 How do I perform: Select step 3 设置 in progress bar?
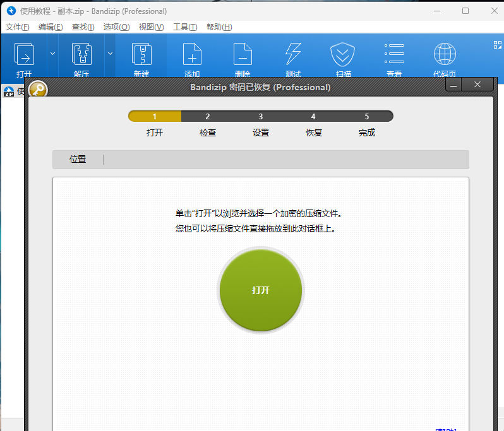261,116
